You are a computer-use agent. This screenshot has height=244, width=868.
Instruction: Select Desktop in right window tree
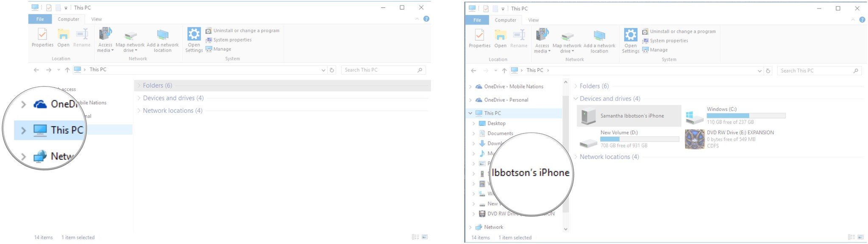tap(496, 123)
